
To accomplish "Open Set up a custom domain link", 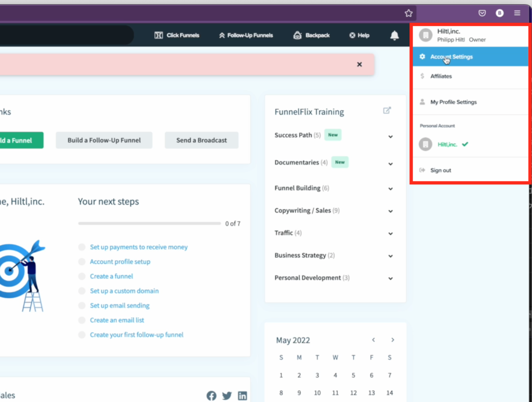I will pos(124,291).
